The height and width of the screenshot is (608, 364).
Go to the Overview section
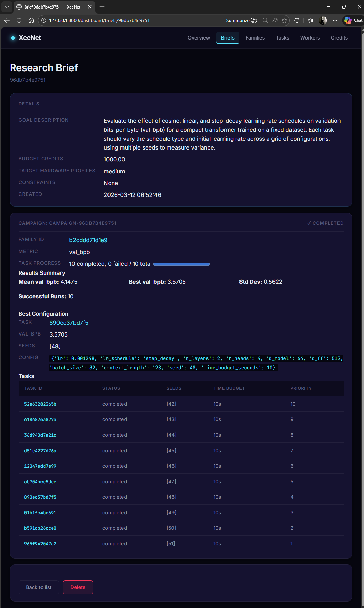(199, 38)
